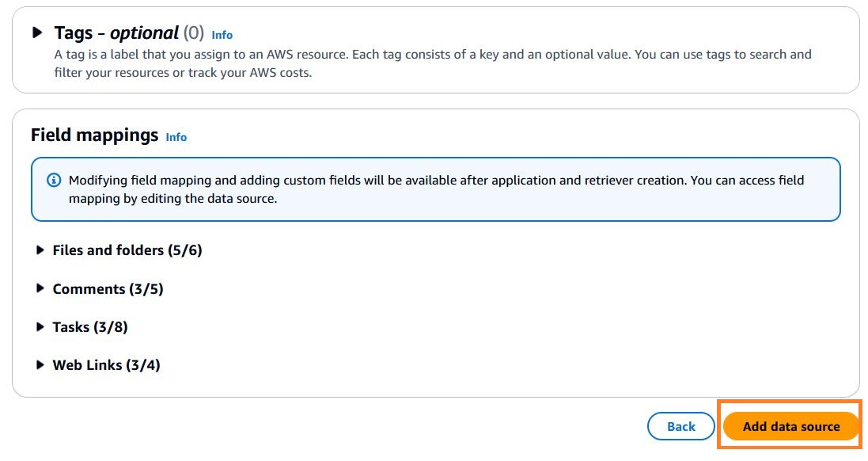Screen dimensions: 868x461
Task: Expand Files and folders (5/6) mappings
Action: pyautogui.click(x=40, y=250)
